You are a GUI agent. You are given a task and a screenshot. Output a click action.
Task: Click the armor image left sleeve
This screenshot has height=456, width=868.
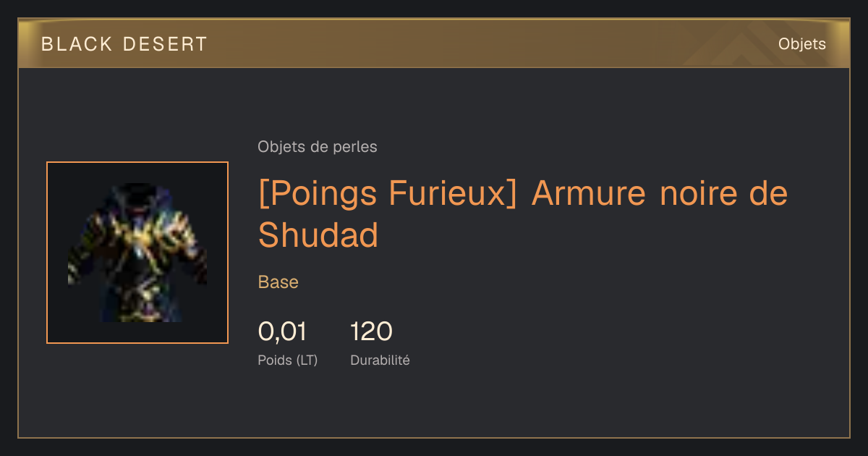[x=83, y=257]
